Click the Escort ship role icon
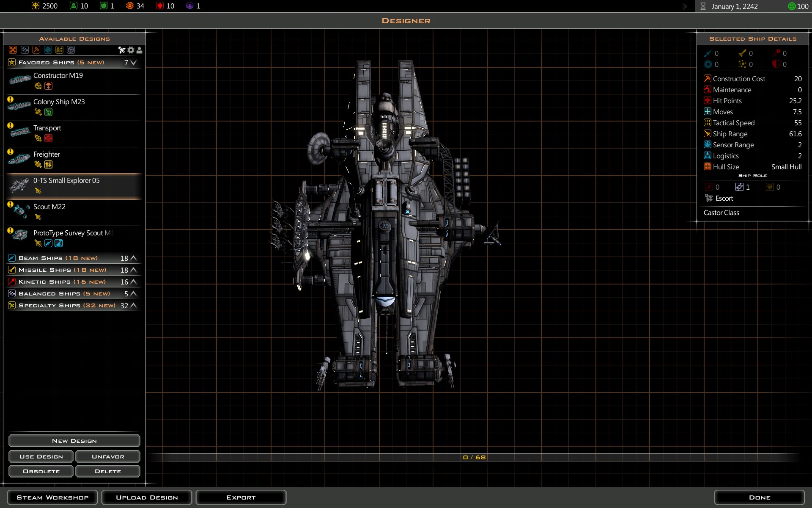This screenshot has height=508, width=812. coord(709,198)
